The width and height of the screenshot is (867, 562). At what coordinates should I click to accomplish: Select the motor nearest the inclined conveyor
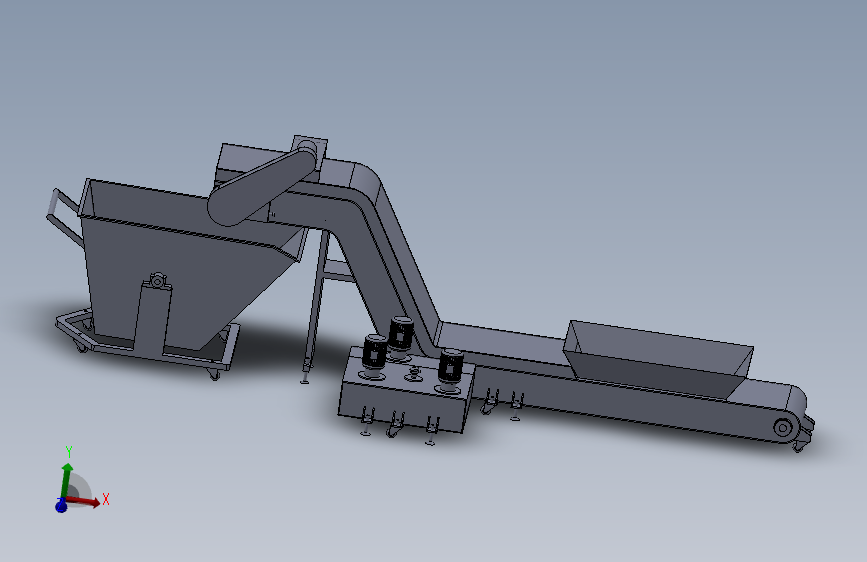pyautogui.click(x=400, y=334)
